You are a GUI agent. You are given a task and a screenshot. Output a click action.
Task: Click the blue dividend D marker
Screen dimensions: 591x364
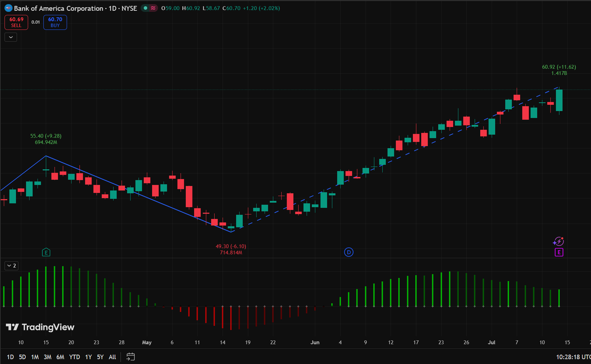[x=349, y=252]
